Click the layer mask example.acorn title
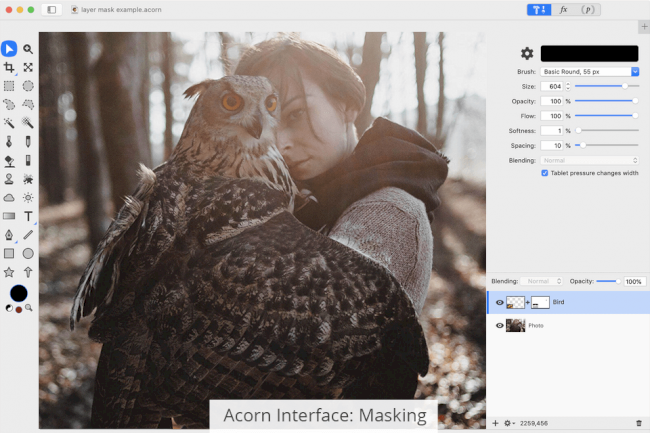The height and width of the screenshot is (433, 650). [121, 10]
